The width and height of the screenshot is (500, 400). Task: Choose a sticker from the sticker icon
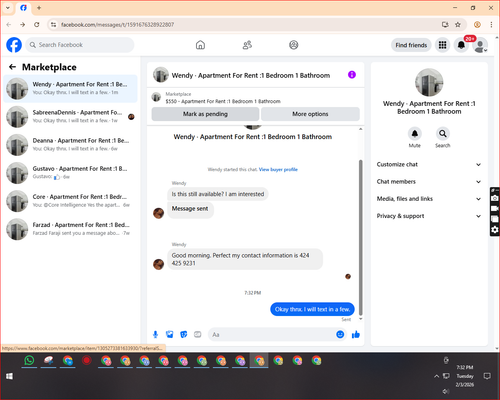coord(184,334)
